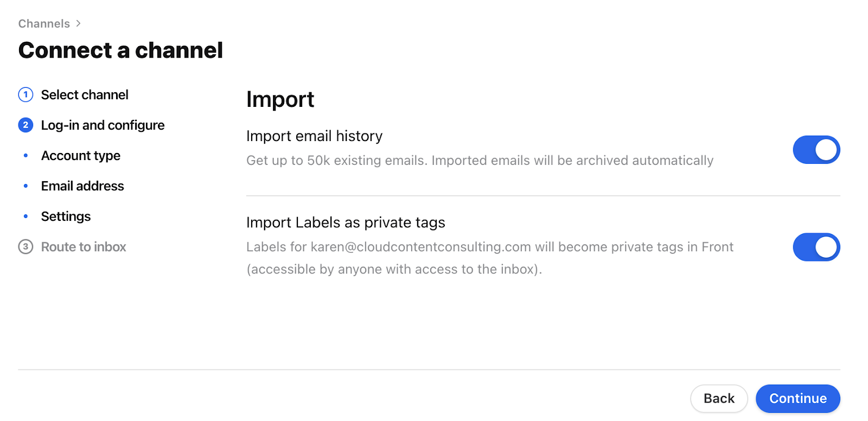Select the Account type step
This screenshot has width=868, height=421.
click(x=80, y=156)
